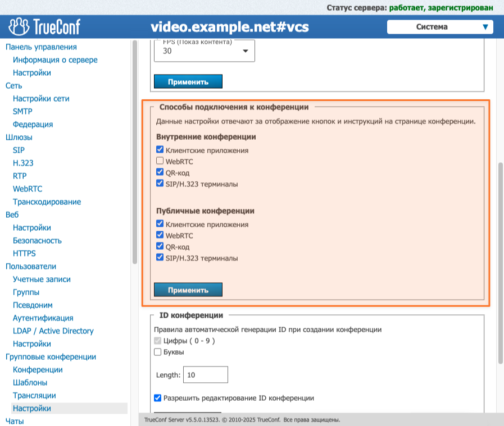The width and height of the screenshot is (504, 426).
Task: Click the main page vertical scrollbar
Action: coord(501,263)
